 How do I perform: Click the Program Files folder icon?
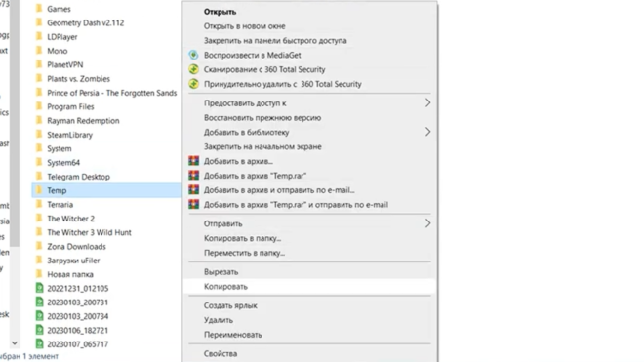39,106
